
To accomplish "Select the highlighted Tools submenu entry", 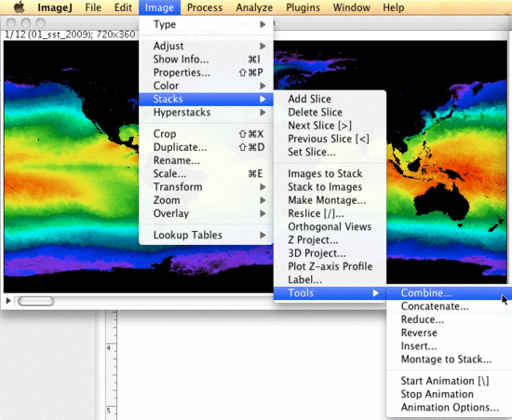I will (330, 293).
